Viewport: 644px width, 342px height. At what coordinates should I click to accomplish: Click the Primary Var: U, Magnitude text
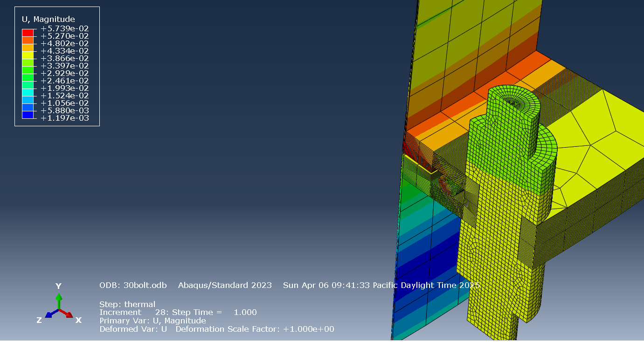pyautogui.click(x=153, y=321)
